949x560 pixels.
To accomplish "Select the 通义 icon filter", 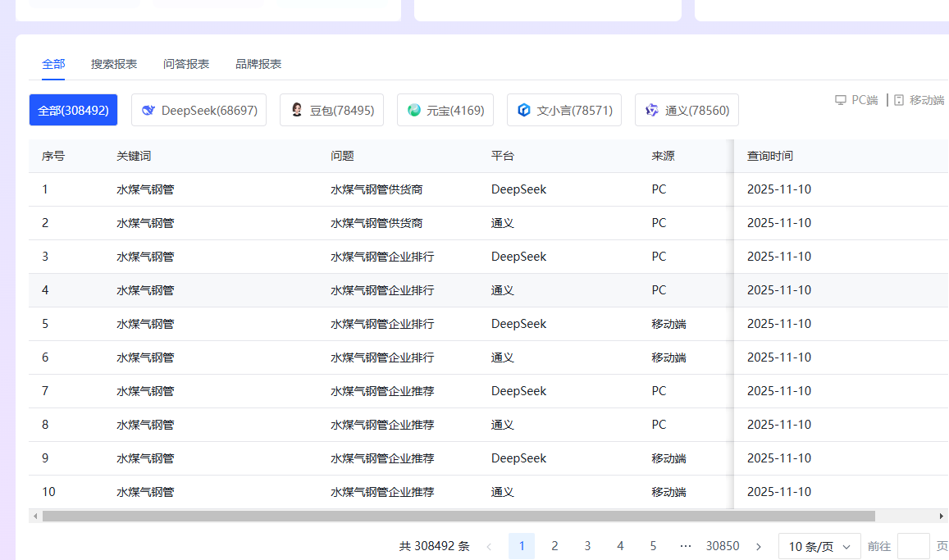I will pyautogui.click(x=652, y=110).
